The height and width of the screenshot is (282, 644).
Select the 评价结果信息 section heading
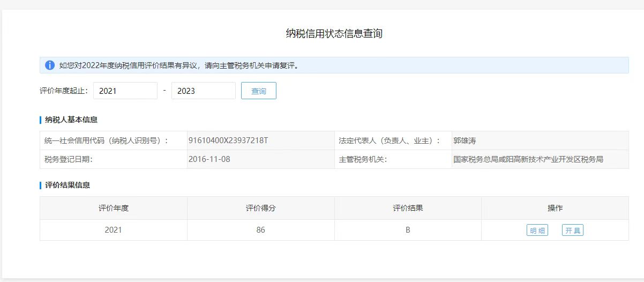click(x=68, y=185)
